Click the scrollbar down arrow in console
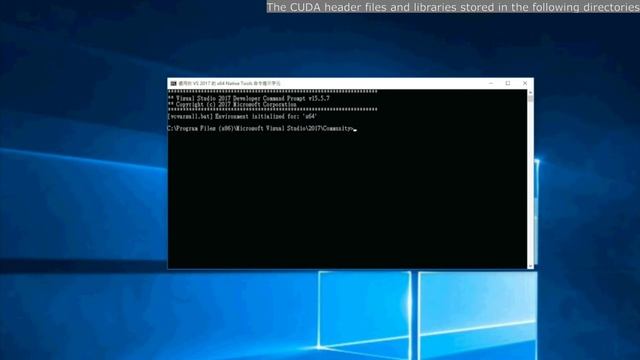This screenshot has width=640, height=360. click(x=530, y=266)
